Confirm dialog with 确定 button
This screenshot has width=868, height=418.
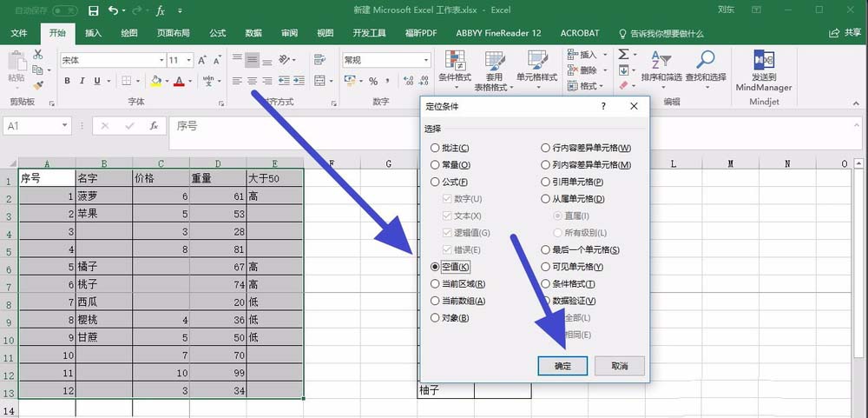(562, 366)
